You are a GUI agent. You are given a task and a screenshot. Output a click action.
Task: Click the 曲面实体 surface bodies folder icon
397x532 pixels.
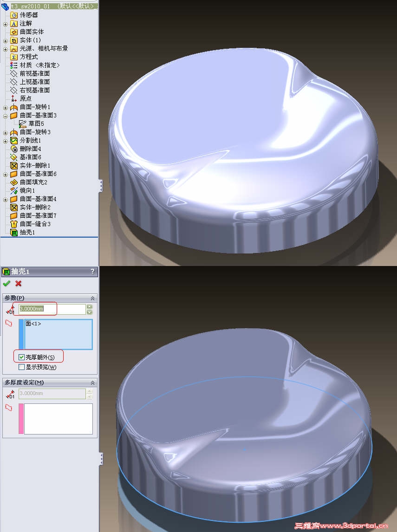click(14, 32)
